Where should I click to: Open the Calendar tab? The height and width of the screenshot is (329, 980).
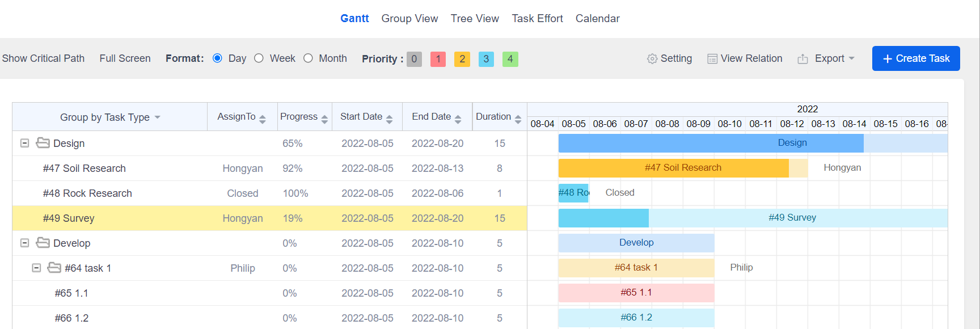tap(597, 19)
